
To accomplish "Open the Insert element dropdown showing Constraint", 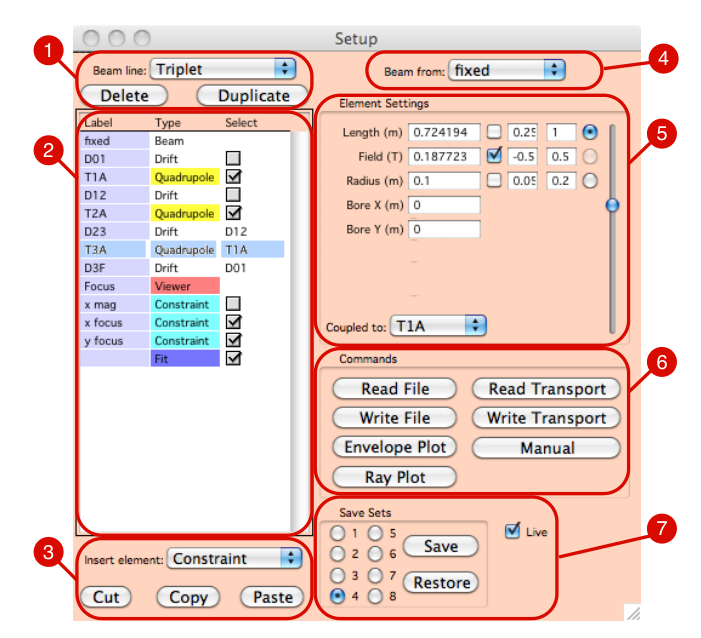I will [234, 558].
